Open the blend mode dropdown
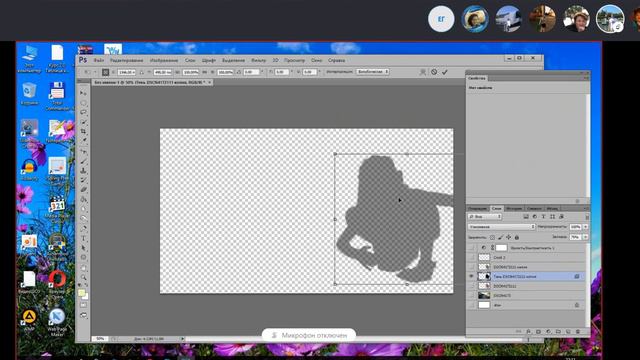 click(x=501, y=227)
